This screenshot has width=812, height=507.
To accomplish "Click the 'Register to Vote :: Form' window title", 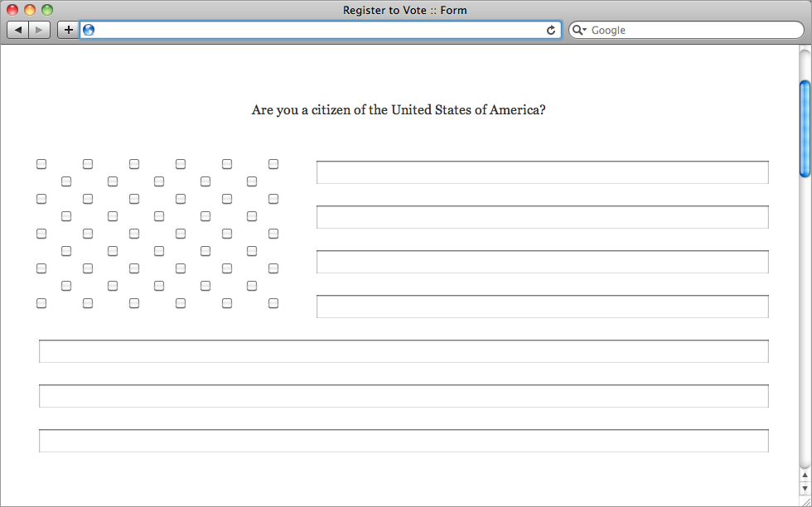I will [x=405, y=11].
